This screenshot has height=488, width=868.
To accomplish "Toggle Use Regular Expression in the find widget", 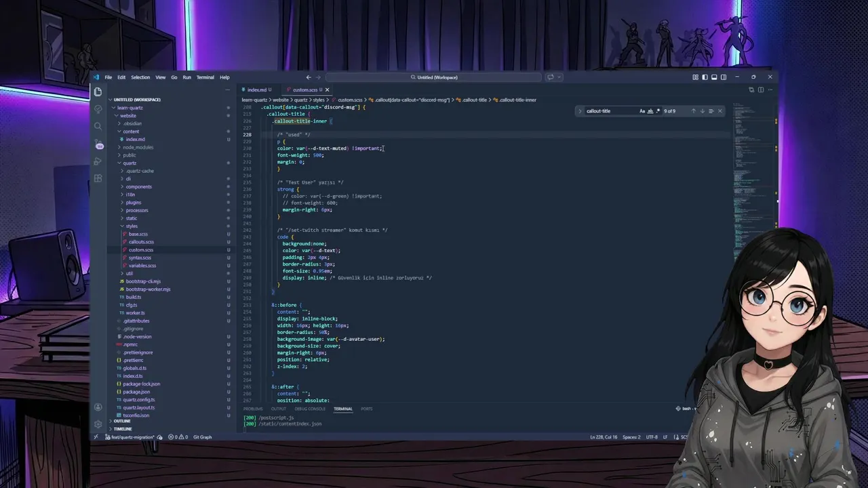I will pyautogui.click(x=658, y=111).
